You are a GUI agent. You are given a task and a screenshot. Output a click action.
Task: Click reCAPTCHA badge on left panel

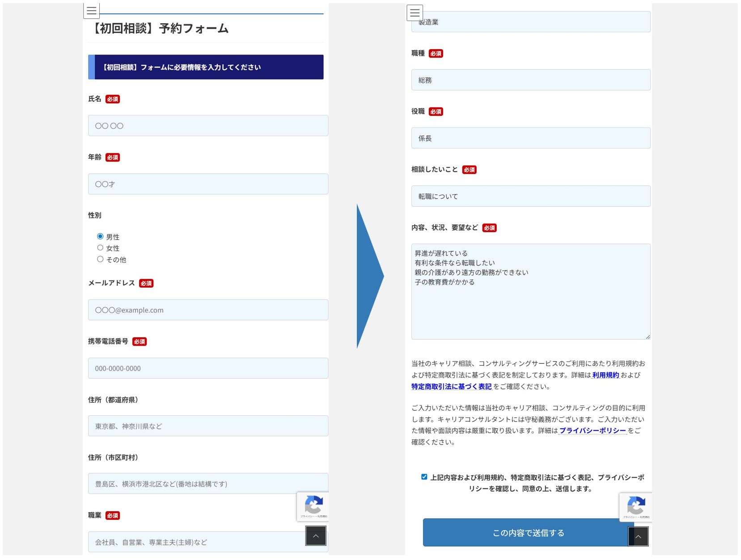click(x=313, y=506)
